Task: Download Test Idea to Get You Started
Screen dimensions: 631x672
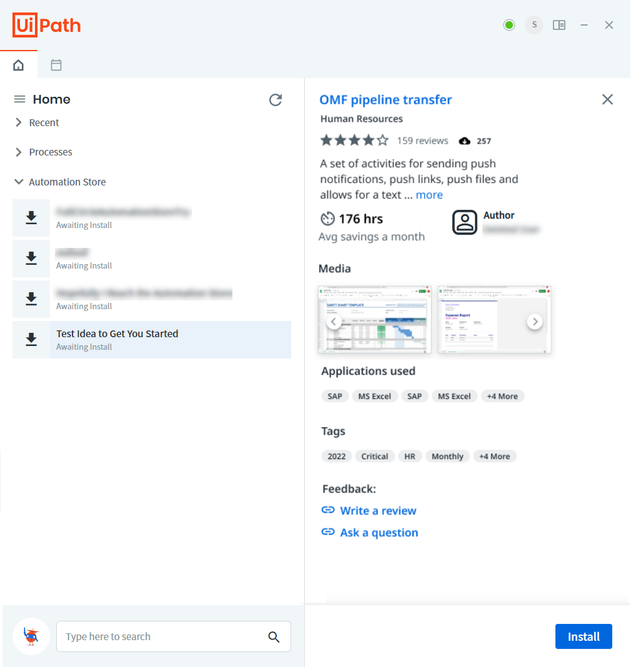Action: 31,340
